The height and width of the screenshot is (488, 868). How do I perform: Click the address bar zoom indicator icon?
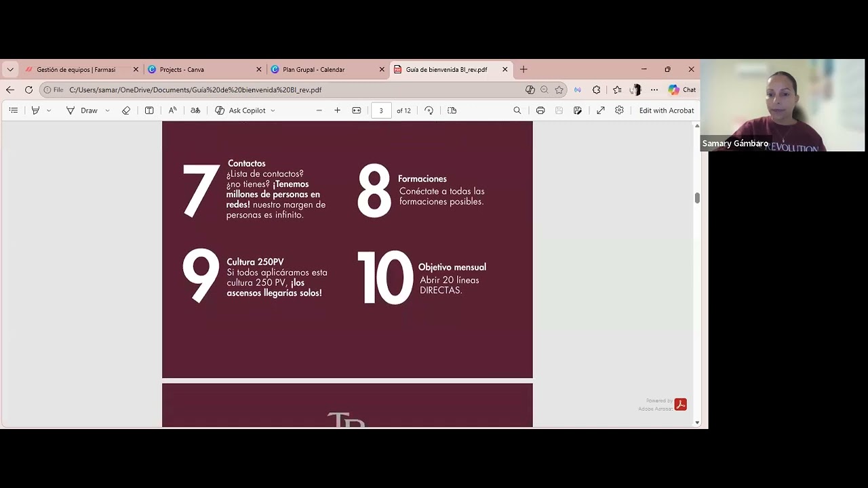[544, 89]
